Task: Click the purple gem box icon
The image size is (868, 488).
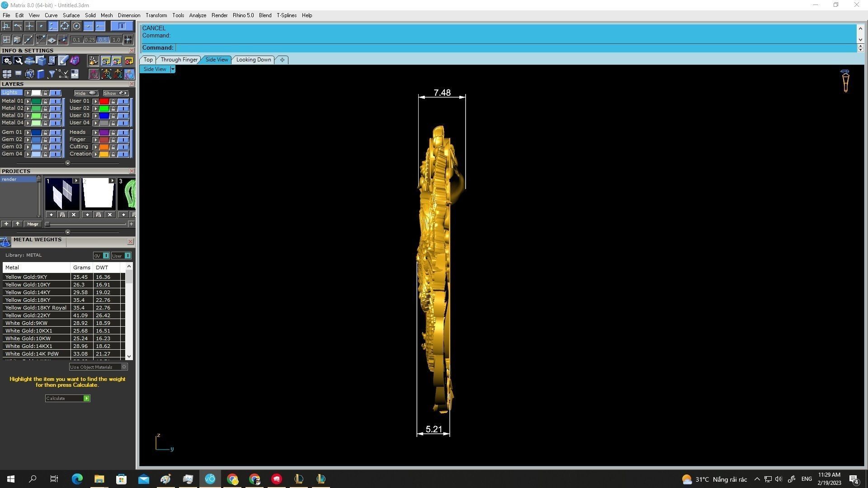Action: (x=75, y=61)
